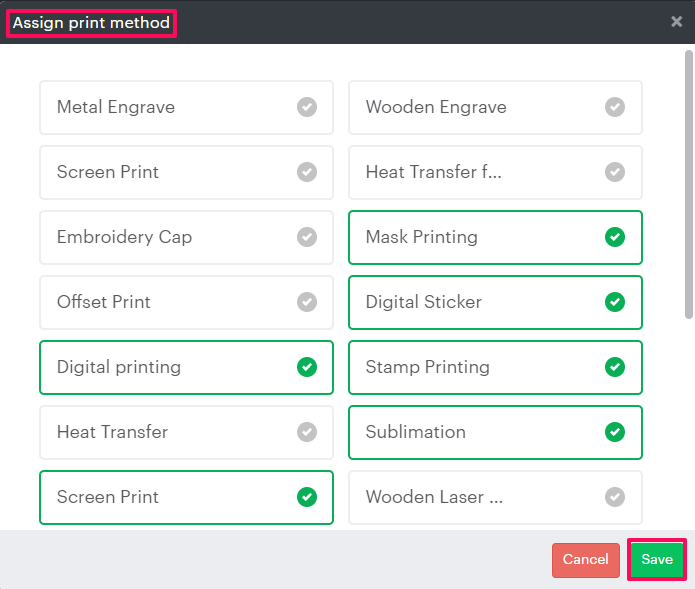Click the Embroidery Cap checkmark icon
The width and height of the screenshot is (695, 589).
[x=307, y=237]
